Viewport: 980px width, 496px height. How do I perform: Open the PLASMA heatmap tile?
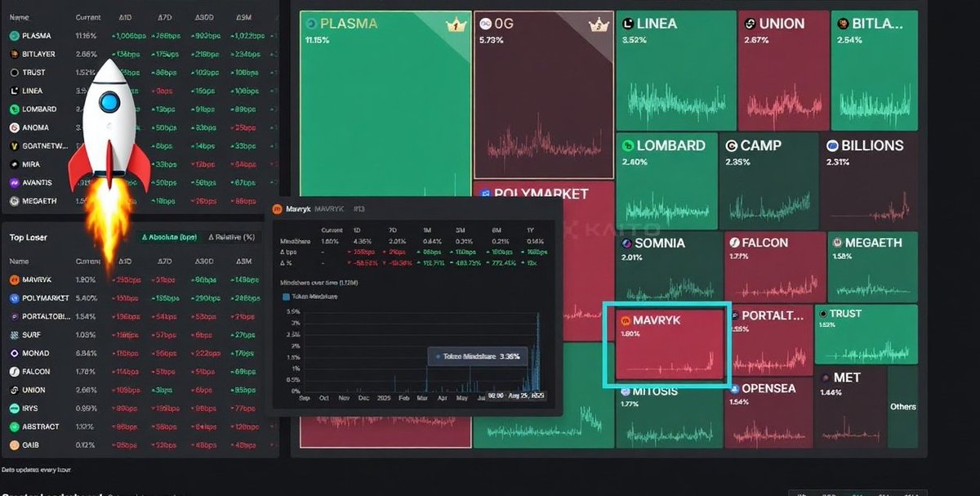tap(385, 102)
